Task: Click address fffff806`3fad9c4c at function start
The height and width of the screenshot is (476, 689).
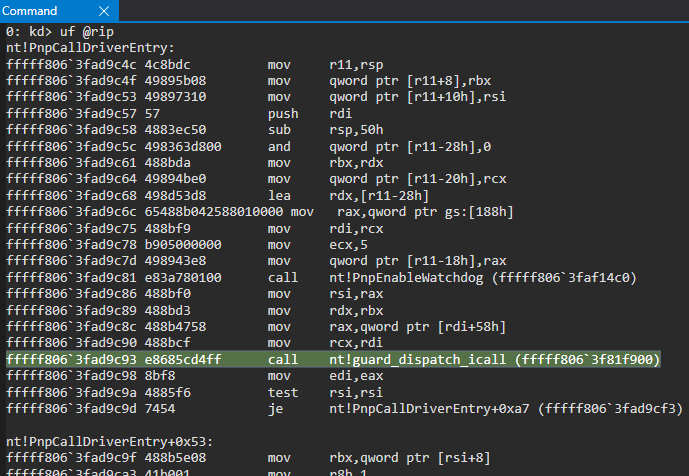Action: pos(63,64)
